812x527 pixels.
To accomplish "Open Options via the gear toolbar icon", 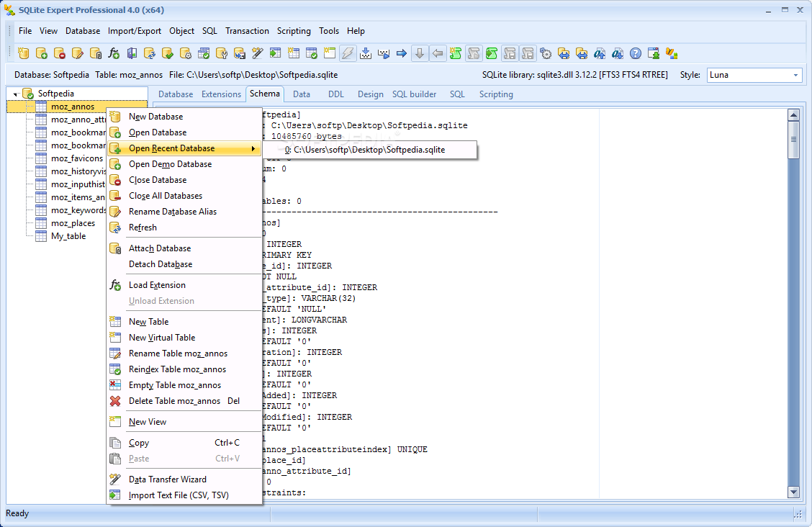I will coord(546,53).
